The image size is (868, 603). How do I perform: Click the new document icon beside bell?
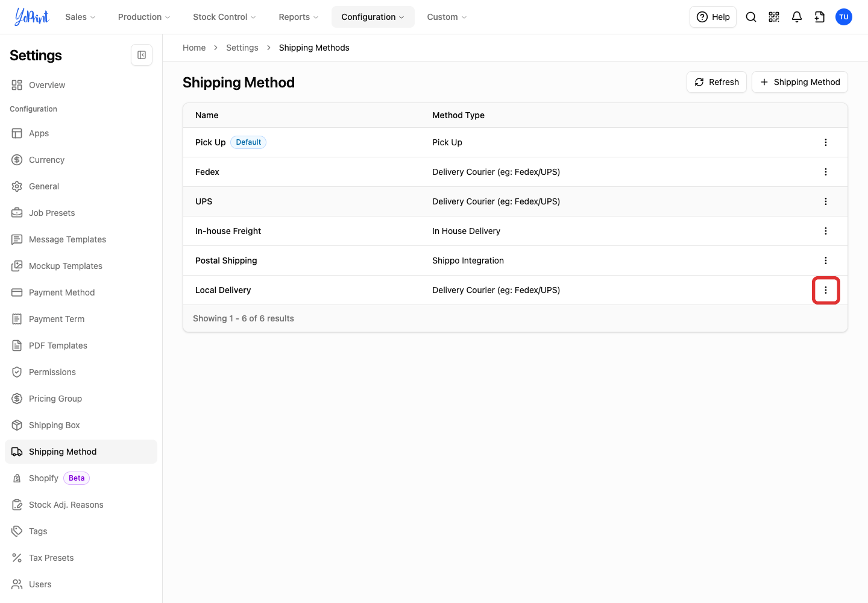820,17
